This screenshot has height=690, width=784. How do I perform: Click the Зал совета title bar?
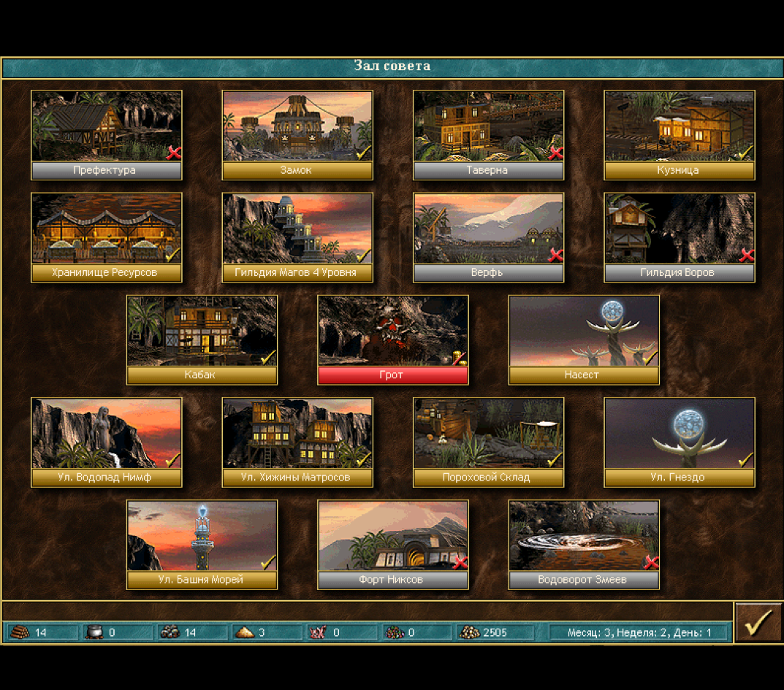392,67
